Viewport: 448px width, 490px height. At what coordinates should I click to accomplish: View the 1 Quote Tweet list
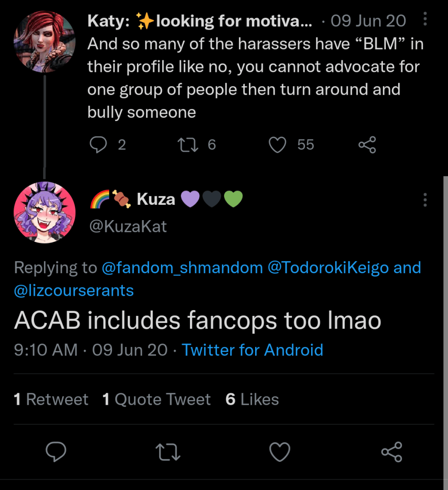(157, 400)
